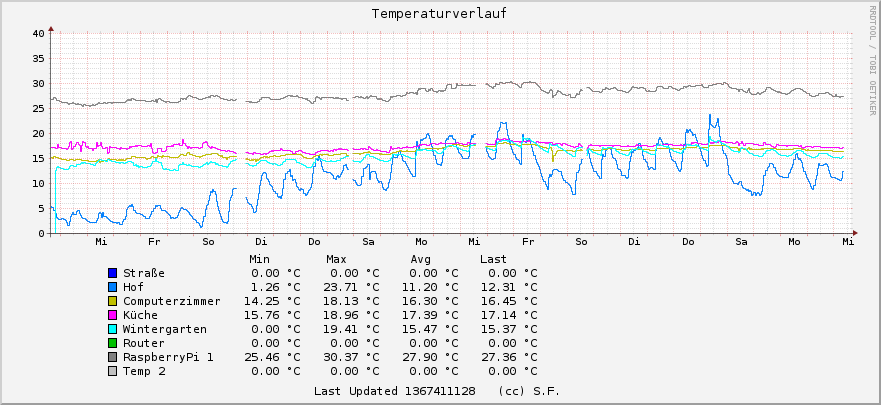Click the light gray Temp 2 swatch

click(112, 371)
